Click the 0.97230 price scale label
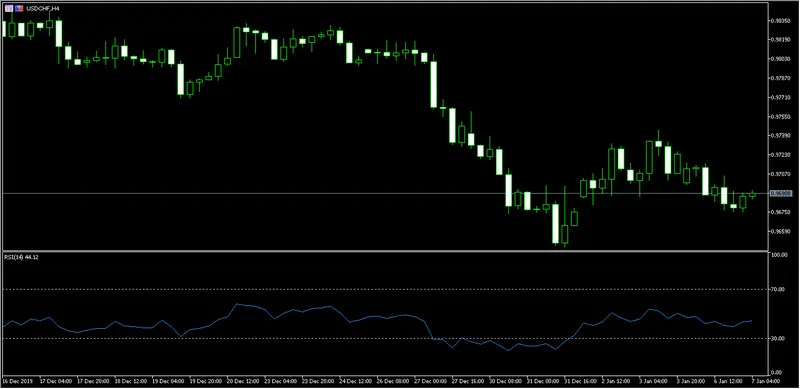 (782, 155)
